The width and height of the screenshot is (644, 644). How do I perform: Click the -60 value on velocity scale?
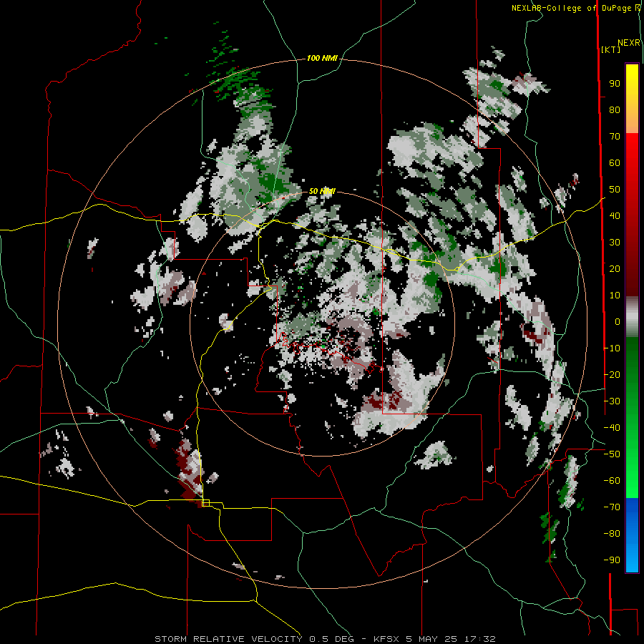tap(612, 481)
